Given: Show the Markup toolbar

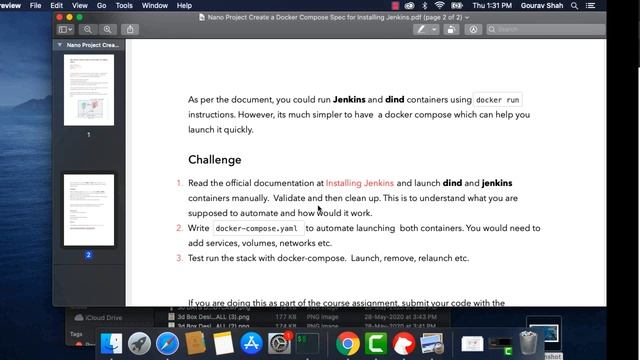Looking at the screenshot, I should [x=473, y=29].
